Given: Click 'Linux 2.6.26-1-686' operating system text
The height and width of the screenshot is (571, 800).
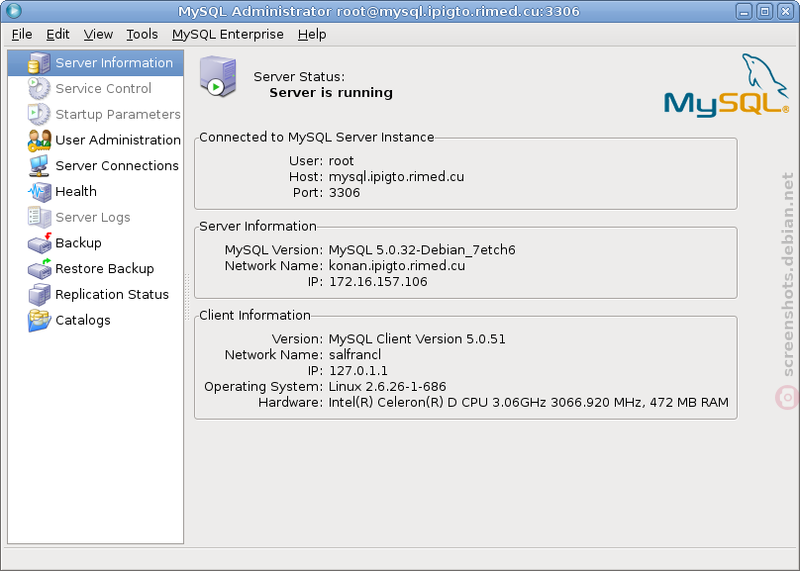Looking at the screenshot, I should [x=387, y=386].
